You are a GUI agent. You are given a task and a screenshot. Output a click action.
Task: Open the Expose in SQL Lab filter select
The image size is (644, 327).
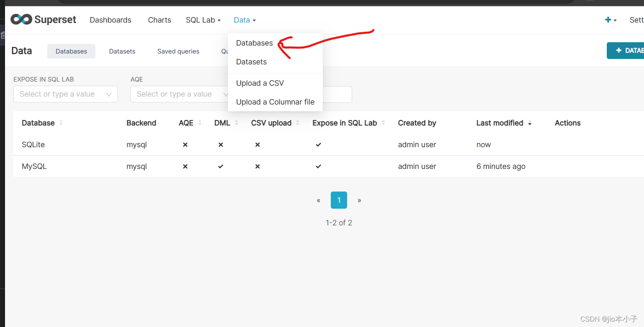(x=66, y=94)
